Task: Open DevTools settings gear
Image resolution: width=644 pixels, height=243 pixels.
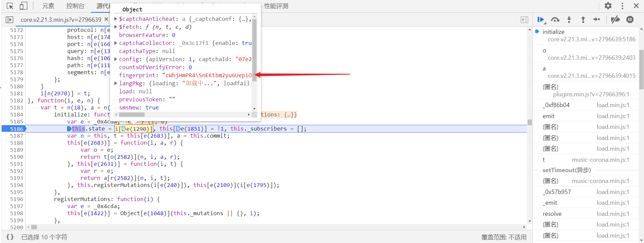Action: click(608, 6)
